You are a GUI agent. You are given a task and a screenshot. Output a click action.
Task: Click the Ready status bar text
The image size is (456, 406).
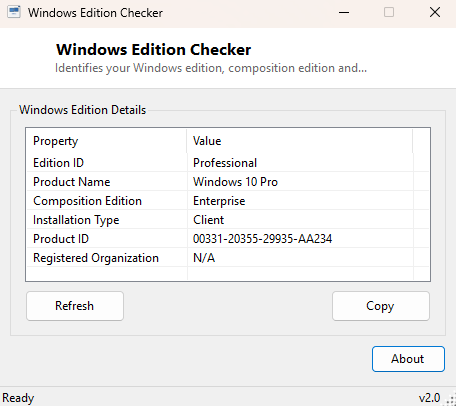pyautogui.click(x=18, y=398)
